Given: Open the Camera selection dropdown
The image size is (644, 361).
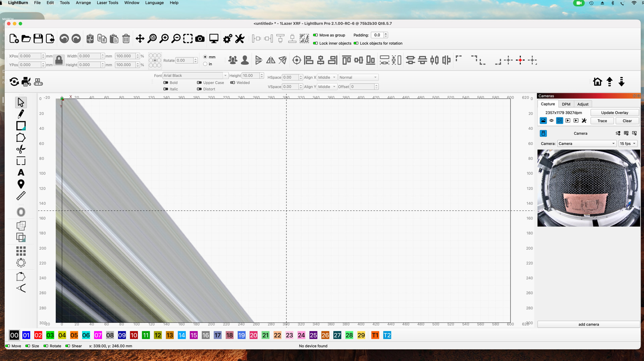Looking at the screenshot, I should point(587,144).
